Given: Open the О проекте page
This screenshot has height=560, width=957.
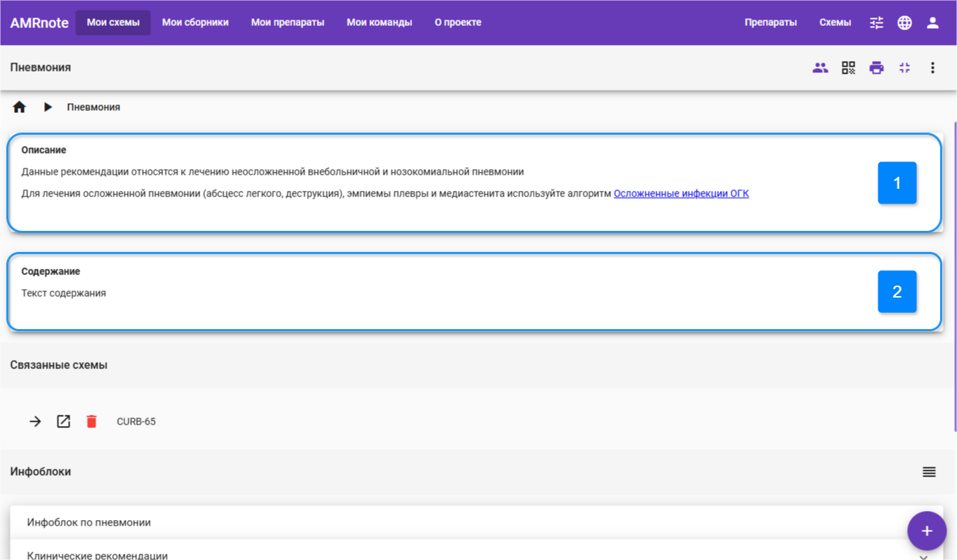Looking at the screenshot, I should click(458, 22).
